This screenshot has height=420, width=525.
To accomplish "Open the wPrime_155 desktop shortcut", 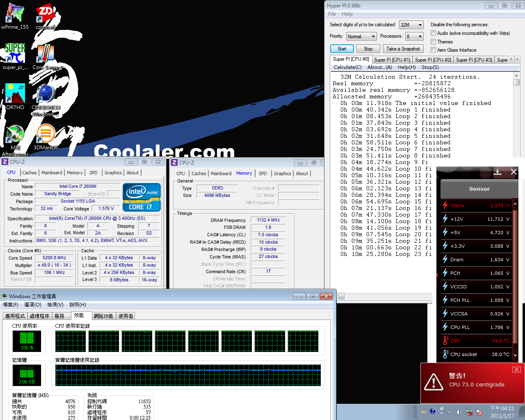I will [15, 14].
